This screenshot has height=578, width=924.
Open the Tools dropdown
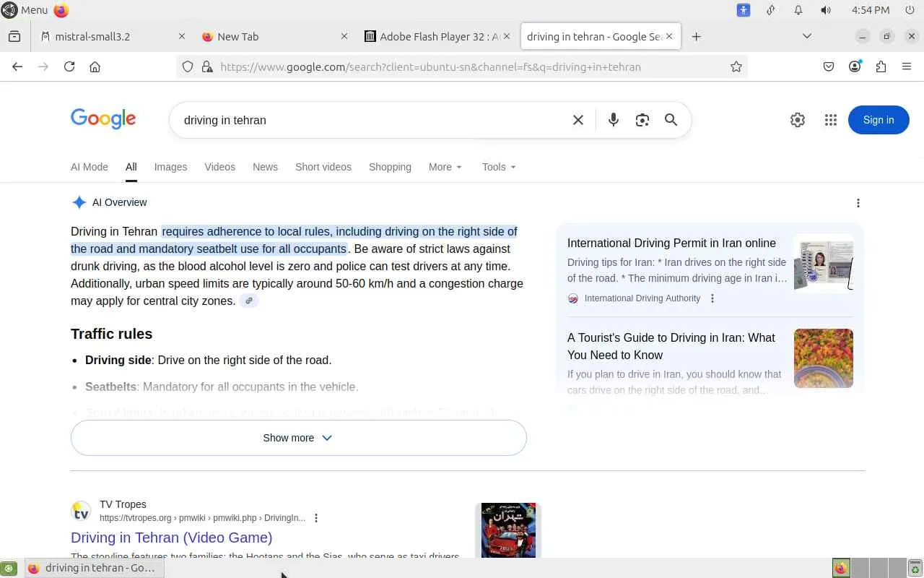499,167
